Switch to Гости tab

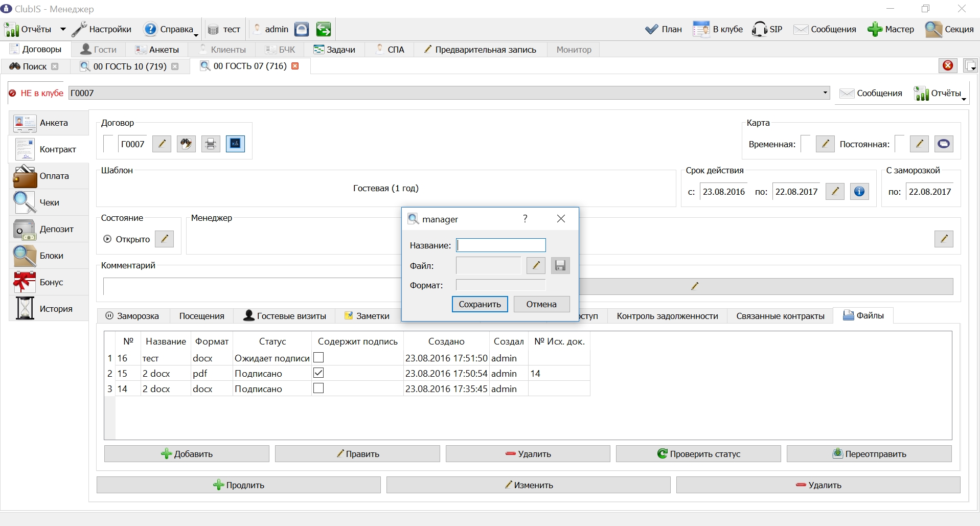click(99, 50)
